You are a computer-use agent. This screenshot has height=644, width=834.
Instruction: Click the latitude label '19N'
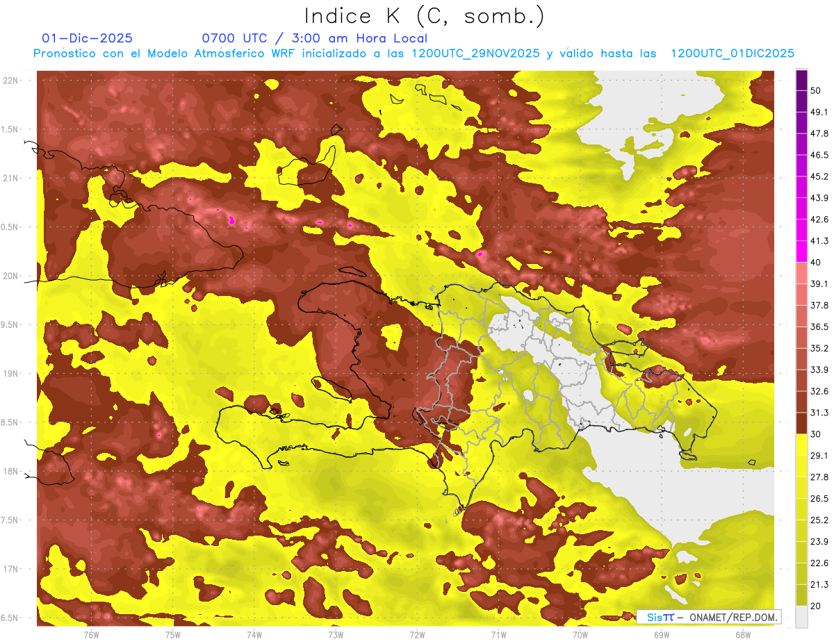pyautogui.click(x=12, y=373)
